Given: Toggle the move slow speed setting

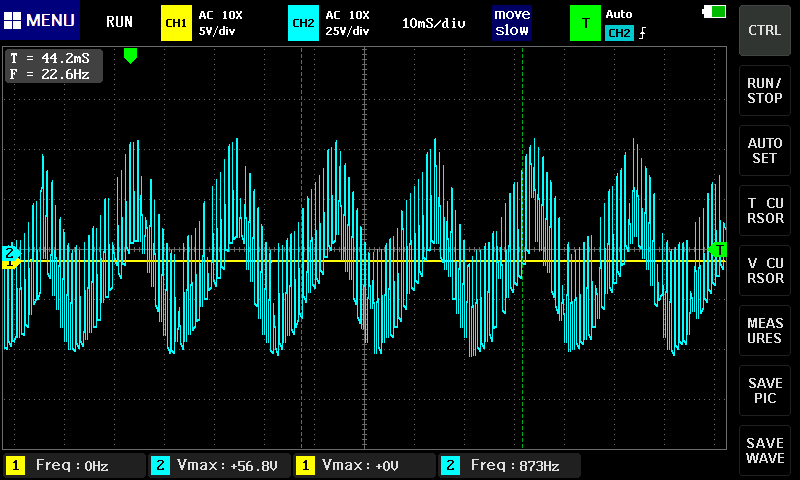Looking at the screenshot, I should 511,22.
